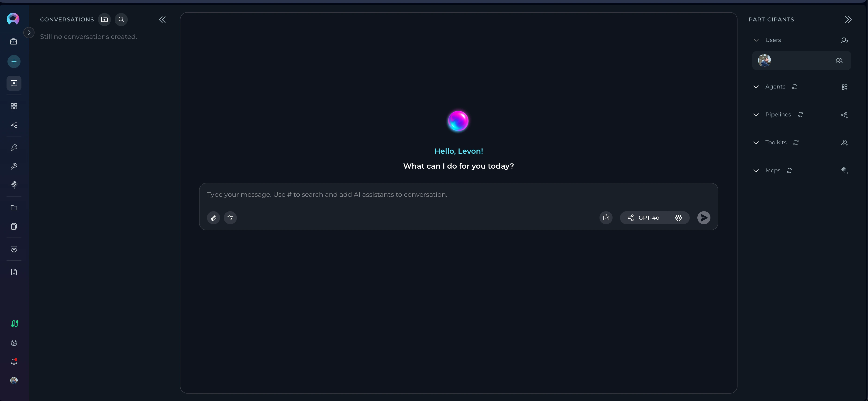Type a message in the chat input field

pos(404,195)
